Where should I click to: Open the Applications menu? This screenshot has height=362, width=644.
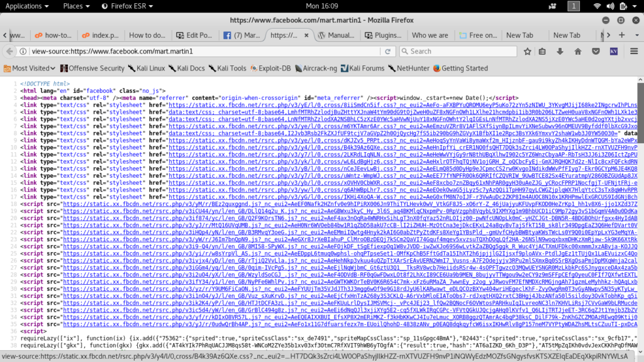click(x=26, y=6)
